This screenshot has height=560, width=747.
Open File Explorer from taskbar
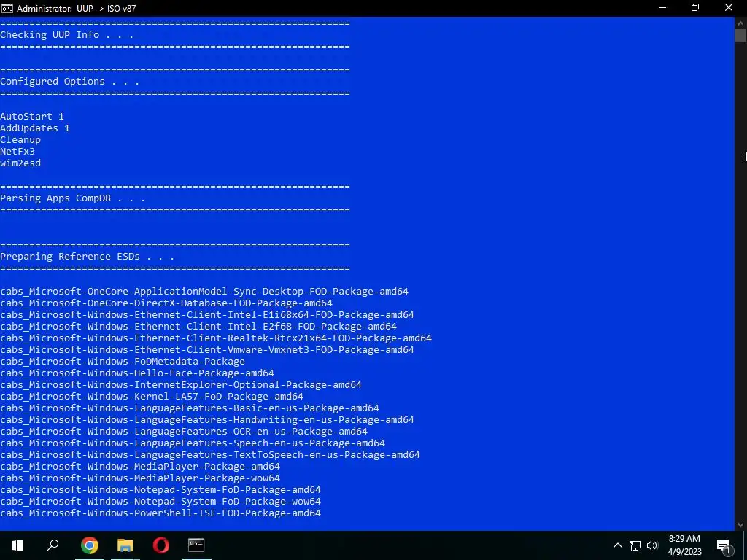[125, 545]
